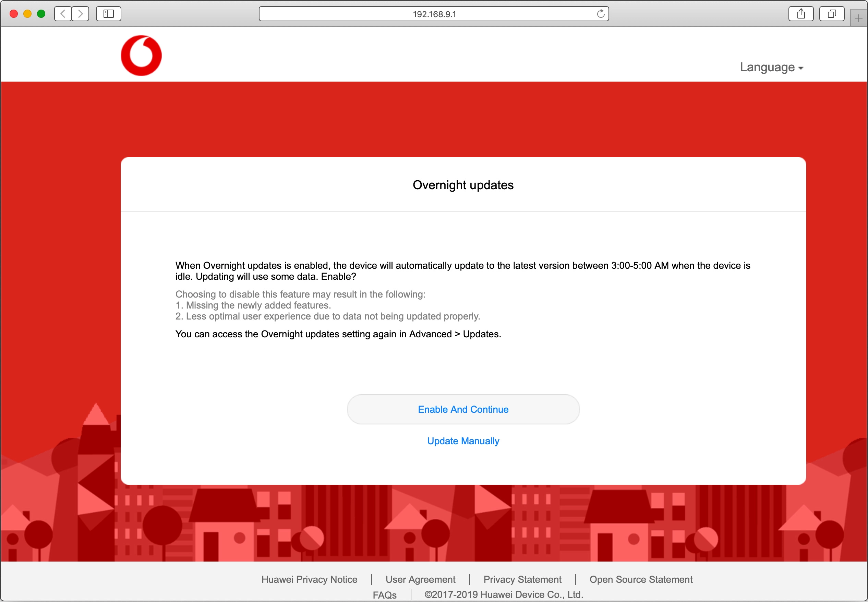
Task: Maximize the window with the green button
Action: pyautogui.click(x=41, y=14)
